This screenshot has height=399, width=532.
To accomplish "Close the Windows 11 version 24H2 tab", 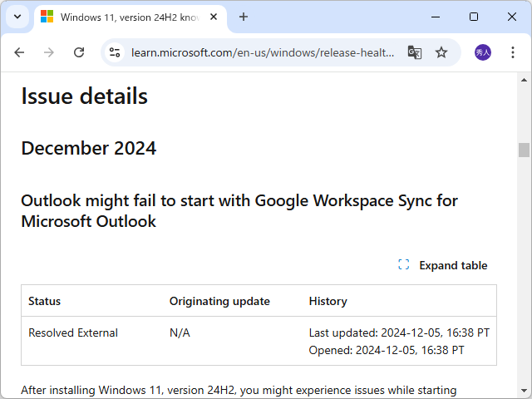I will (215, 17).
